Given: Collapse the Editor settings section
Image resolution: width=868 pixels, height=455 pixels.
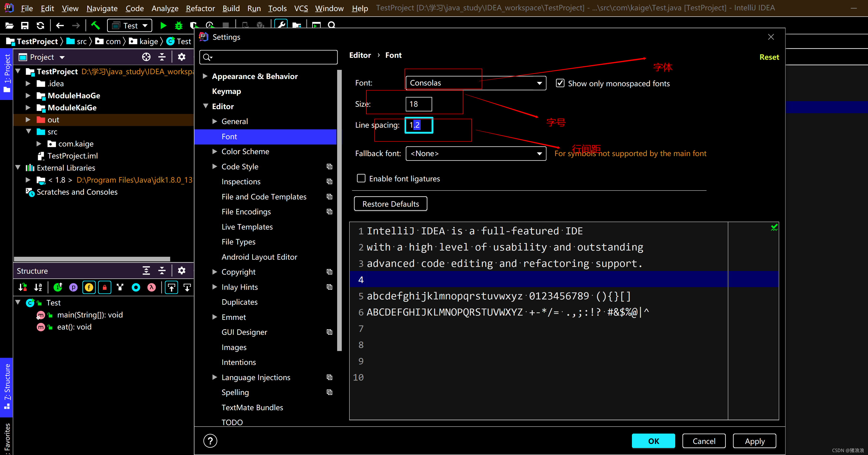Looking at the screenshot, I should (205, 106).
